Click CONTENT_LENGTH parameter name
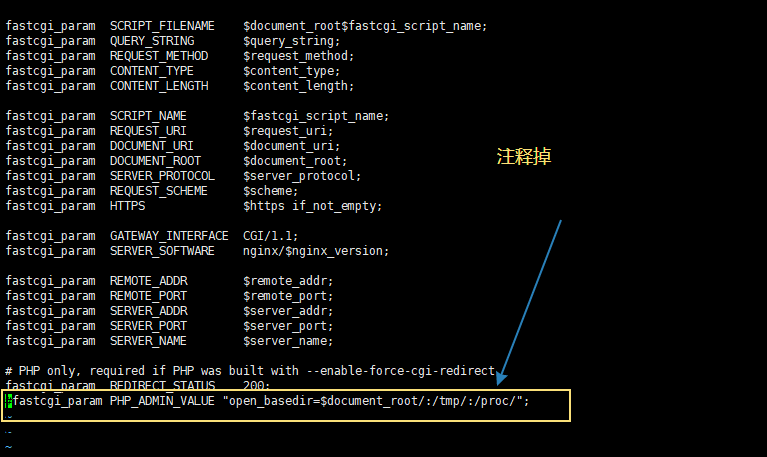The image size is (767, 457). click(159, 86)
